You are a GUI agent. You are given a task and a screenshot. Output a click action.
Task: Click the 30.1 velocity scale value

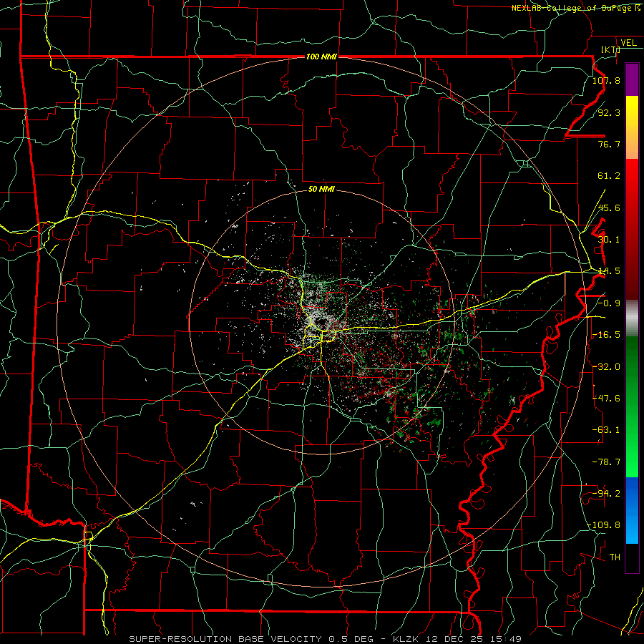click(x=609, y=240)
